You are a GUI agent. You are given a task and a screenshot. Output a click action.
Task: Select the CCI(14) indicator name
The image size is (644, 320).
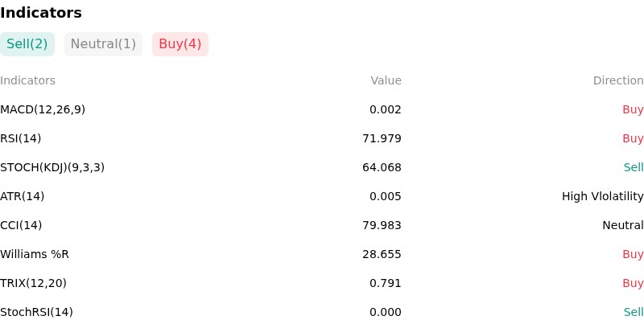click(21, 225)
